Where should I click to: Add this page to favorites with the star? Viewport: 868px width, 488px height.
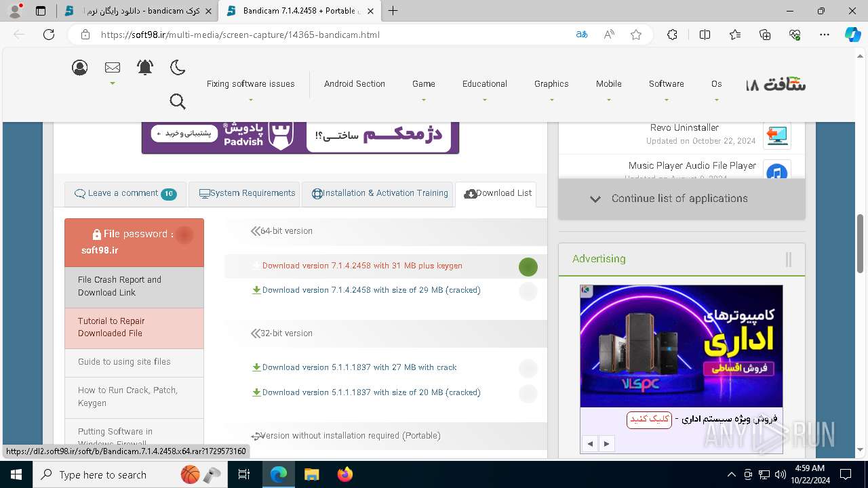(x=636, y=35)
